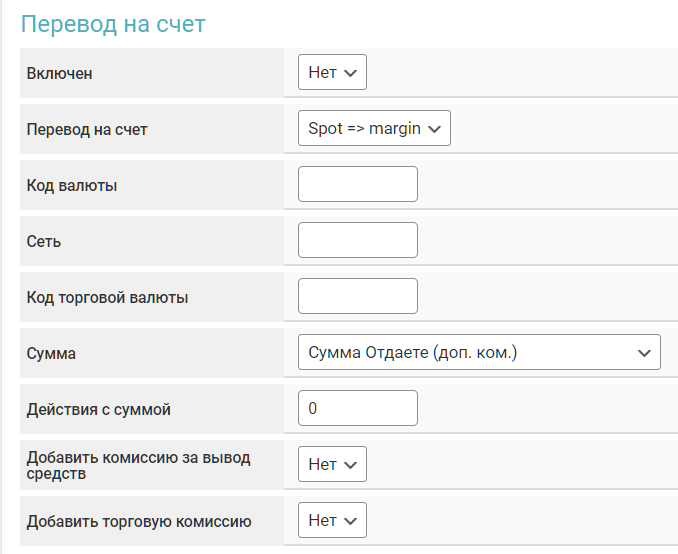
Task: Open the Сумма Отдаете (доп. ком.) dropdown
Action: [479, 352]
